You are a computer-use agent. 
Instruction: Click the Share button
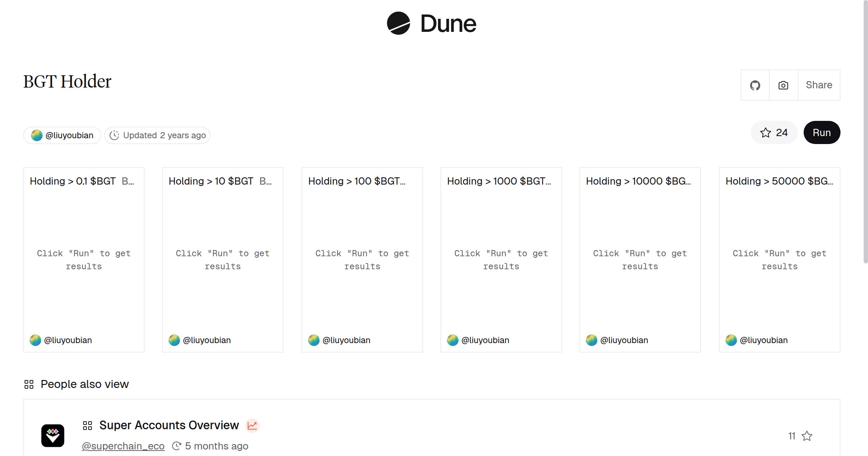coord(819,85)
